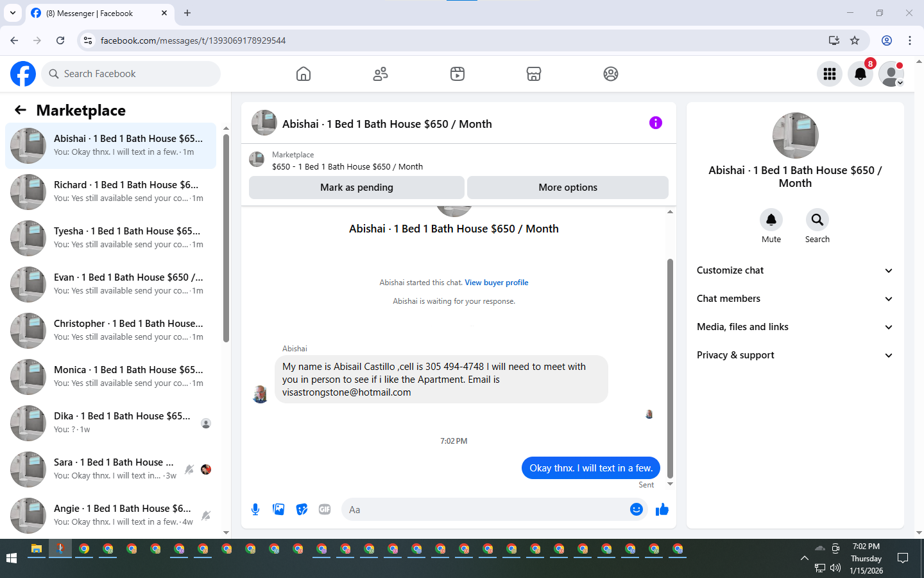Click the back arrow next to Marketplace
Screen dimensions: 924x578
pos(21,110)
